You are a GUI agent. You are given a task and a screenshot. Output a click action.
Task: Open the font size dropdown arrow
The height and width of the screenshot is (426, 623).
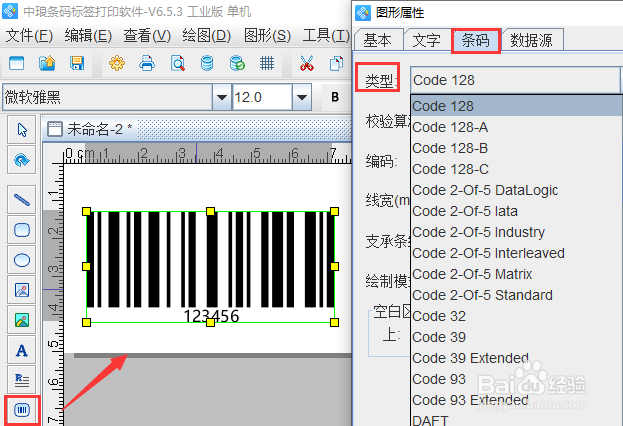[302, 97]
